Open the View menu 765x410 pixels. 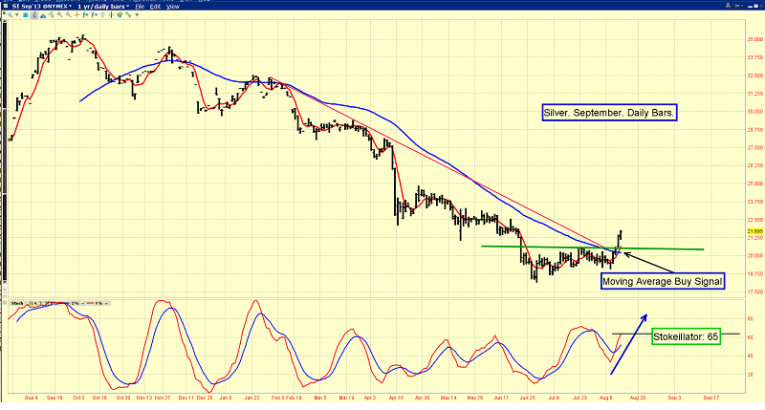(x=173, y=6)
